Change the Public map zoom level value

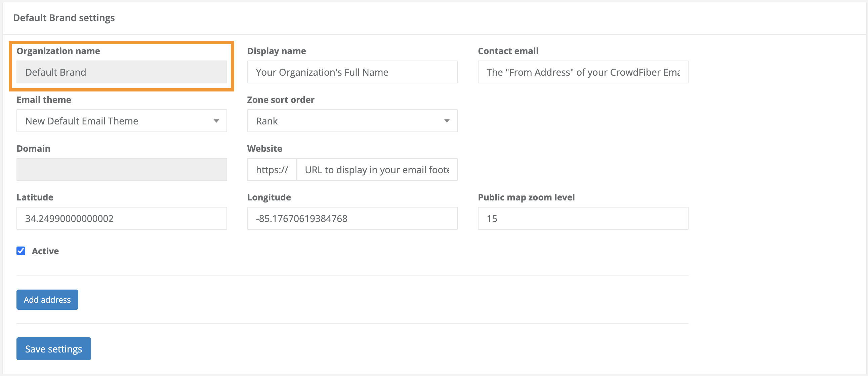583,218
